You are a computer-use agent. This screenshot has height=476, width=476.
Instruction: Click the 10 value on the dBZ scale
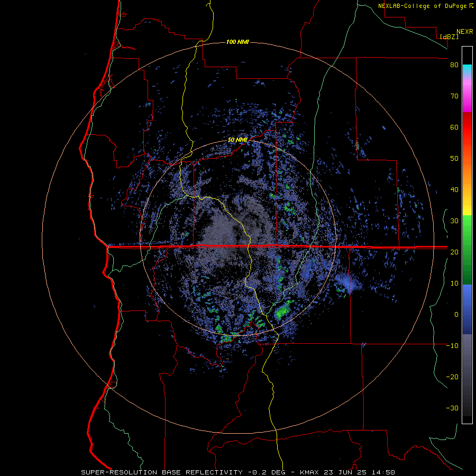(454, 283)
